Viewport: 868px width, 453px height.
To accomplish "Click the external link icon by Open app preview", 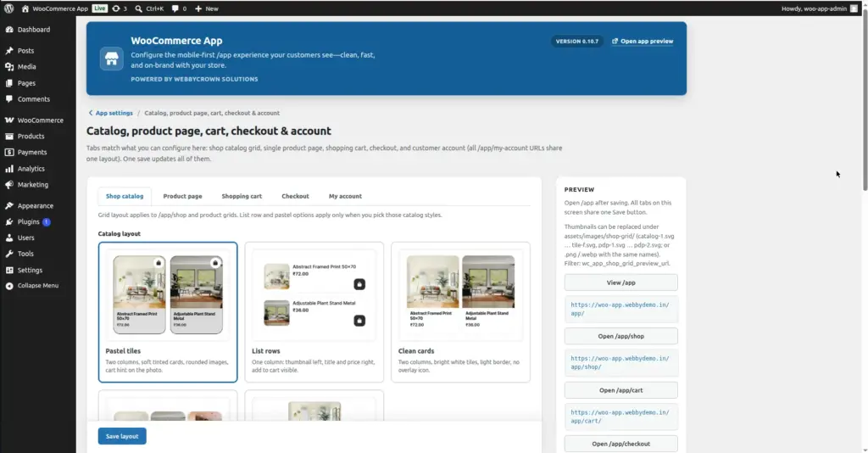I will click(x=615, y=41).
